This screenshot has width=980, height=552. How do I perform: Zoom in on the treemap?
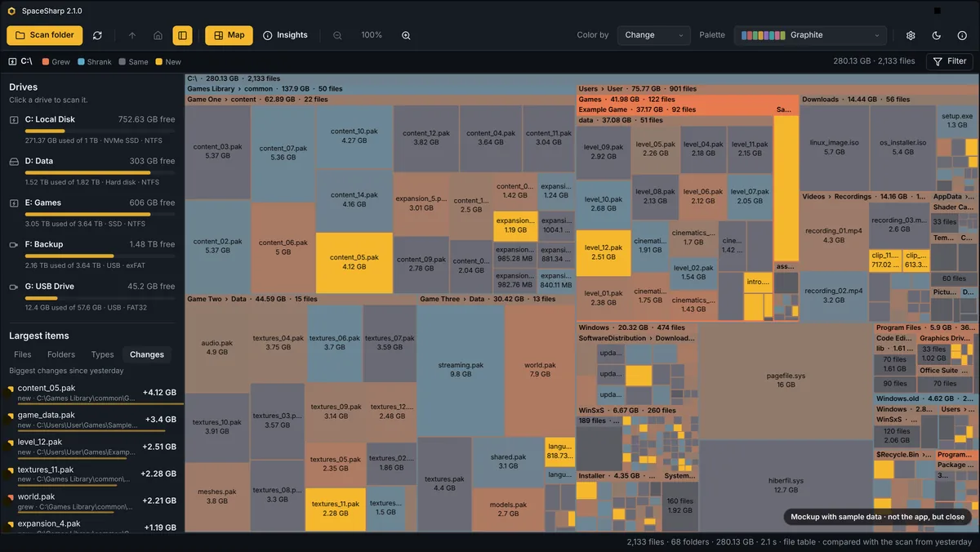click(x=406, y=35)
